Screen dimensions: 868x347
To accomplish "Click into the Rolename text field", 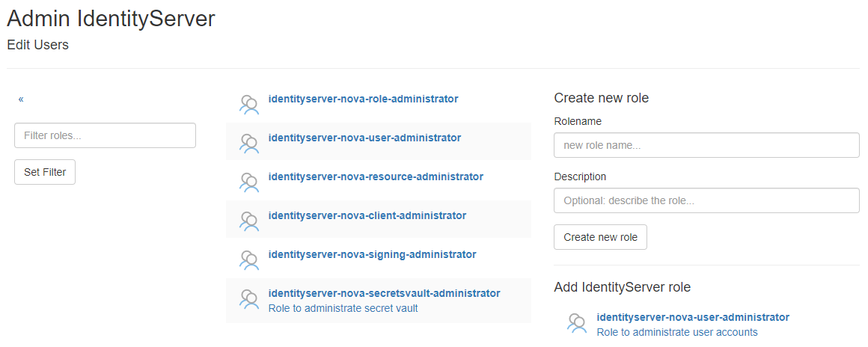I will tap(706, 145).
